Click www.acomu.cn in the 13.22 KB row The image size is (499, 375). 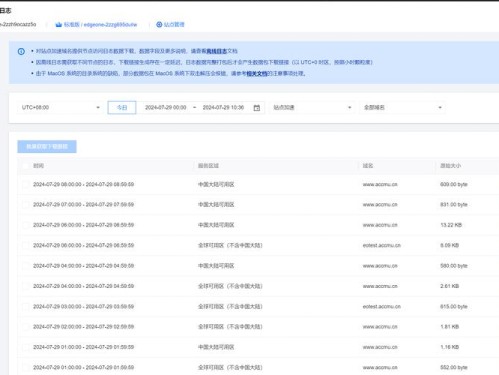coord(380,225)
